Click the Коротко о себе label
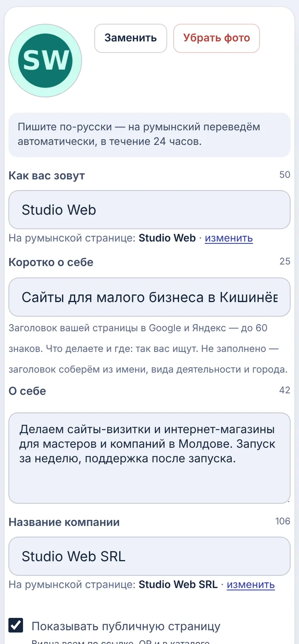 (x=51, y=262)
